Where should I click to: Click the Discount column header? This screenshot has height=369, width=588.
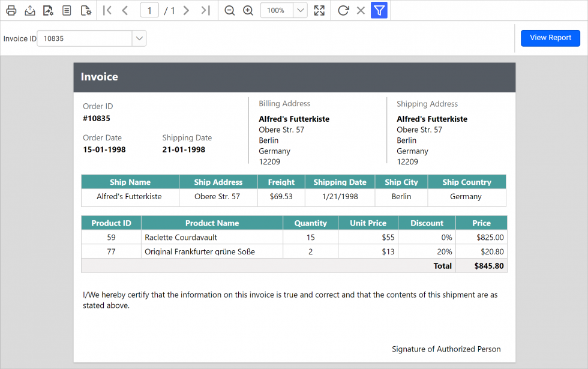point(427,223)
